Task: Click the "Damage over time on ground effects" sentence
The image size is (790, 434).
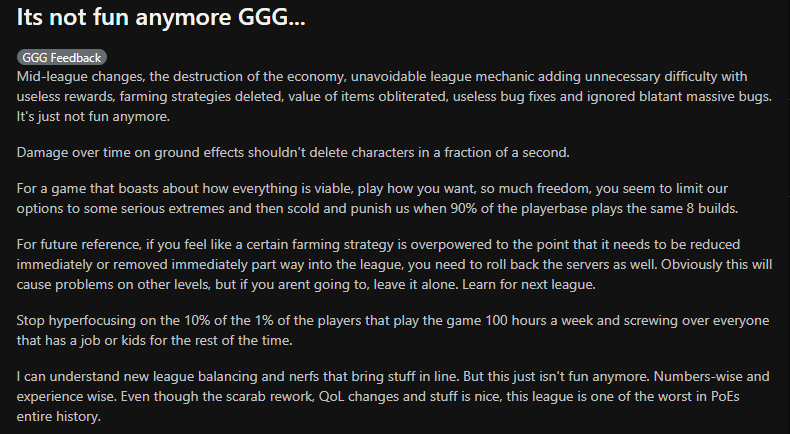Action: click(293, 153)
